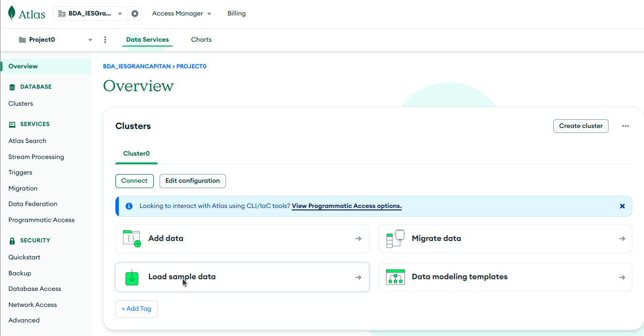Screen dimensions: 644x336
Task: Open the Billing page
Action: 237,14
